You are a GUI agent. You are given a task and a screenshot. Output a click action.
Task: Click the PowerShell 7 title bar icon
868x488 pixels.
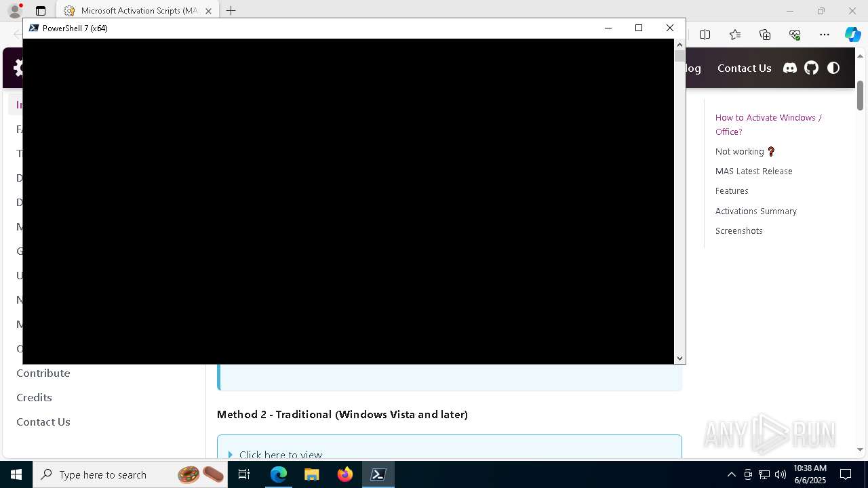33,28
